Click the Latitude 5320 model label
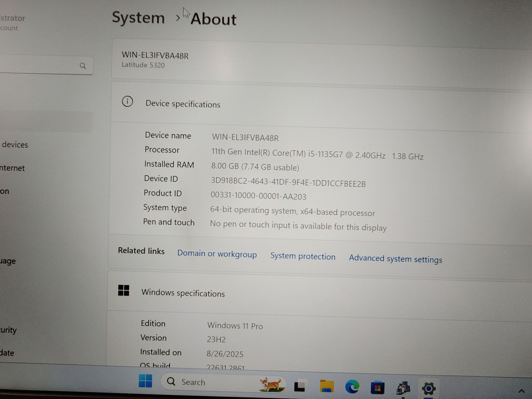The width and height of the screenshot is (532, 399). click(143, 65)
